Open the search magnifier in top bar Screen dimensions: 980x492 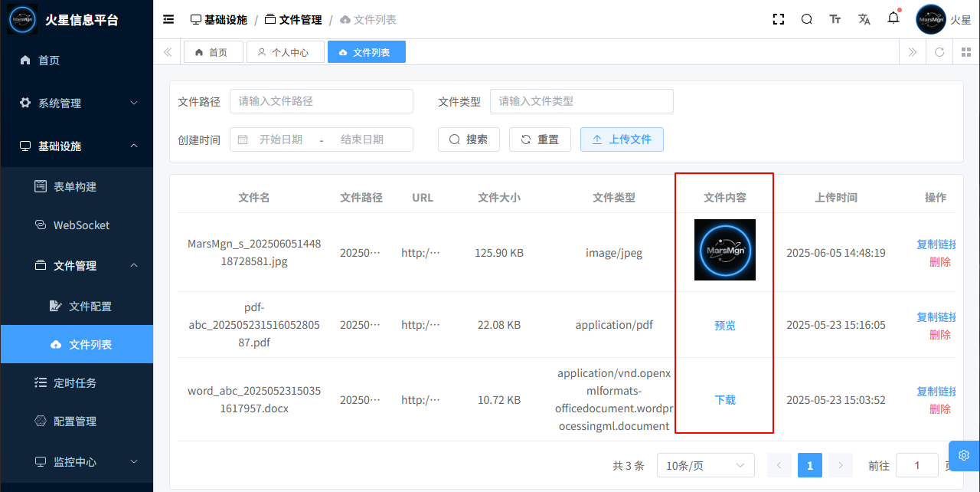[x=807, y=20]
